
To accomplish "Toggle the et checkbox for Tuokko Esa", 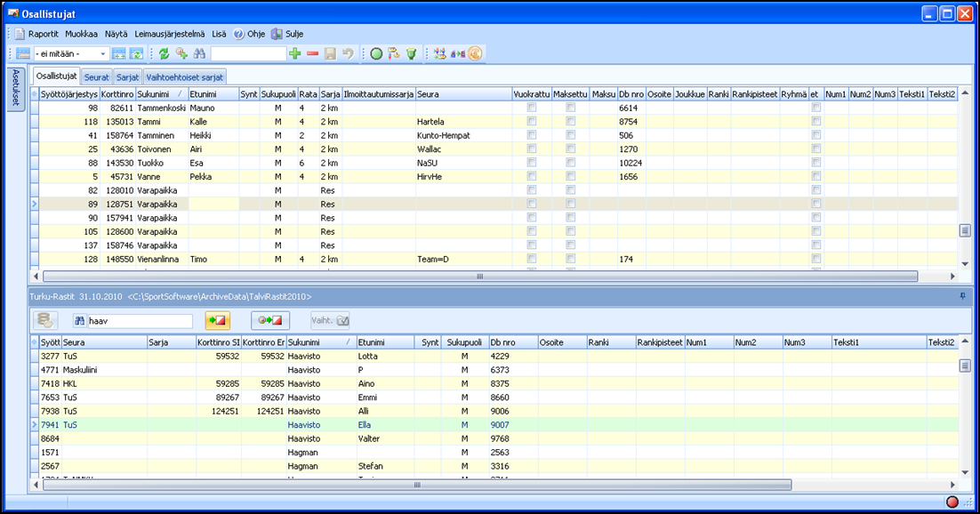I will click(x=816, y=163).
